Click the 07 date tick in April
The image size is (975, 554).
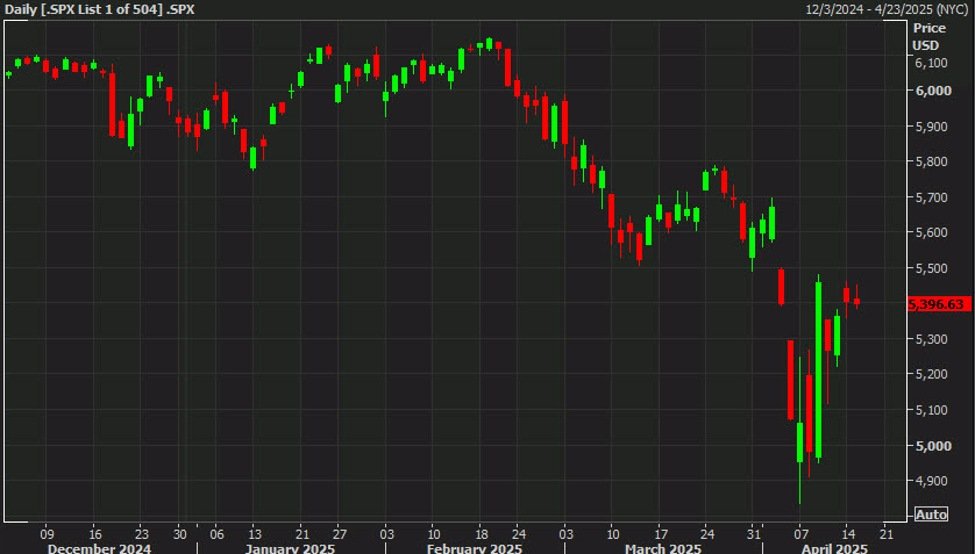pyautogui.click(x=800, y=532)
